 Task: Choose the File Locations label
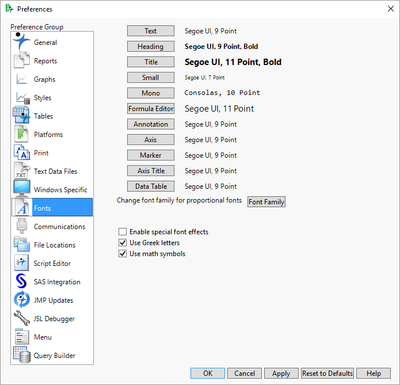pyautogui.click(x=55, y=245)
